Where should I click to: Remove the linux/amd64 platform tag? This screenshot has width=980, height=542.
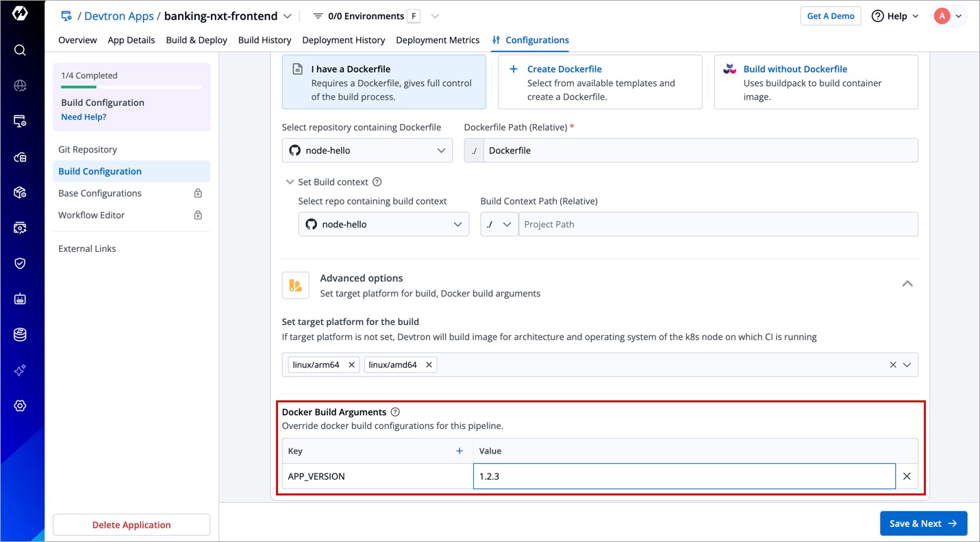pos(429,365)
